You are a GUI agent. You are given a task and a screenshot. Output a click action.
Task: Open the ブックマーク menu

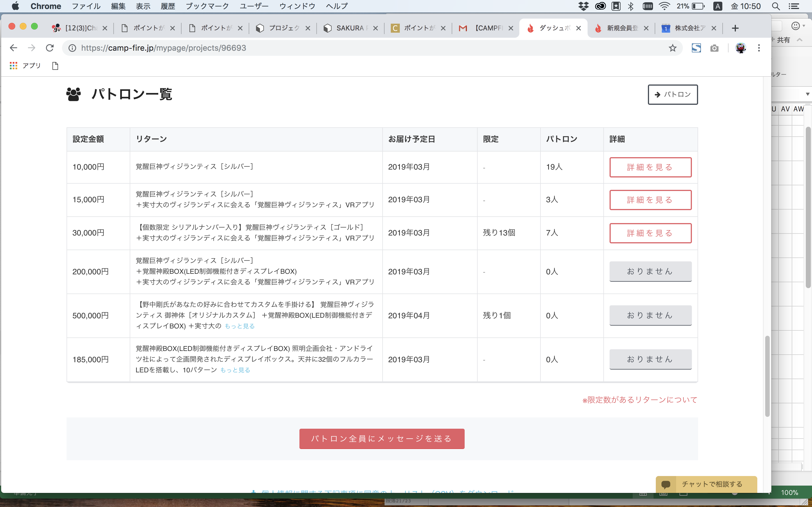(x=207, y=6)
